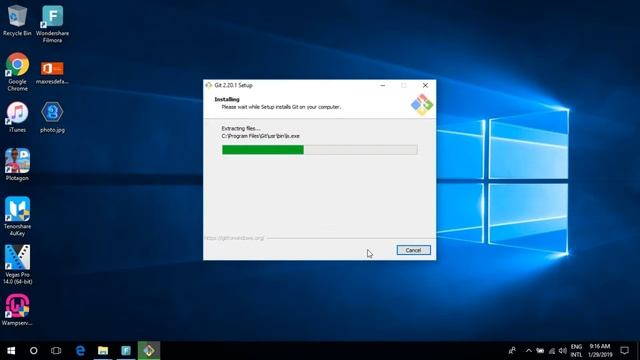Click the ENG INTL language indicator
This screenshot has width=640, height=360.
(576, 351)
